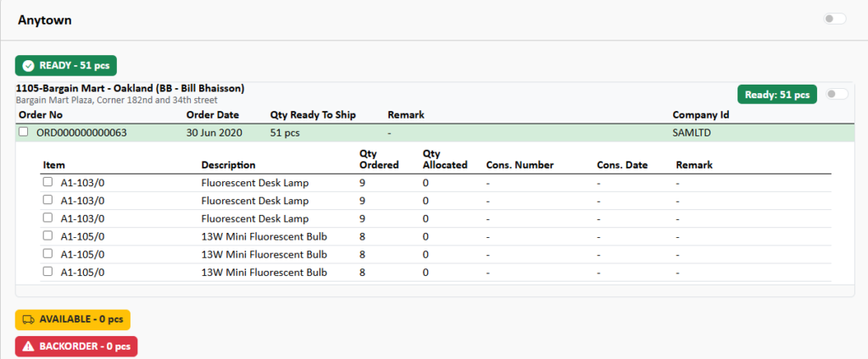Click the Anytown section title

click(x=46, y=19)
